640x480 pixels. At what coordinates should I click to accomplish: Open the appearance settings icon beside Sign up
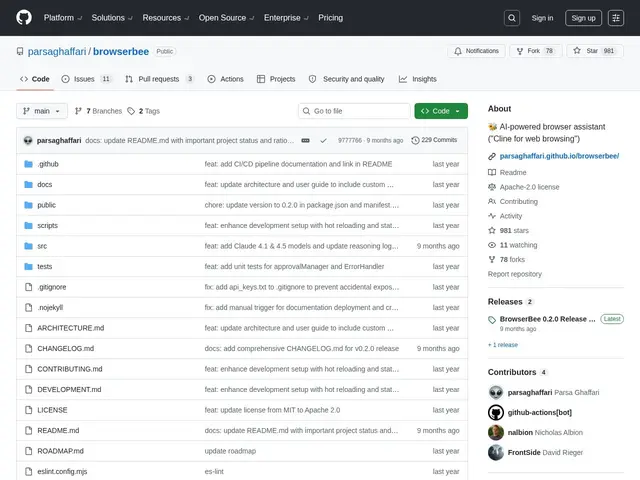point(616,18)
